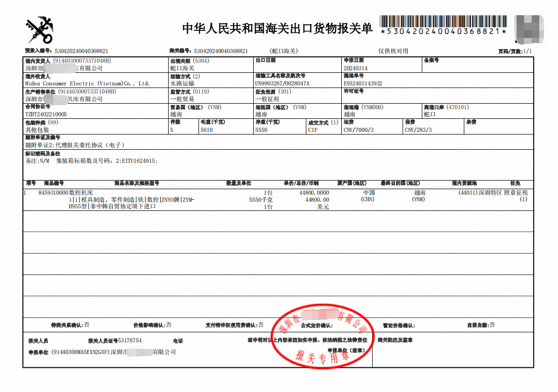
Task: Click the 价格影响确认 value 否
Action: click(x=169, y=325)
